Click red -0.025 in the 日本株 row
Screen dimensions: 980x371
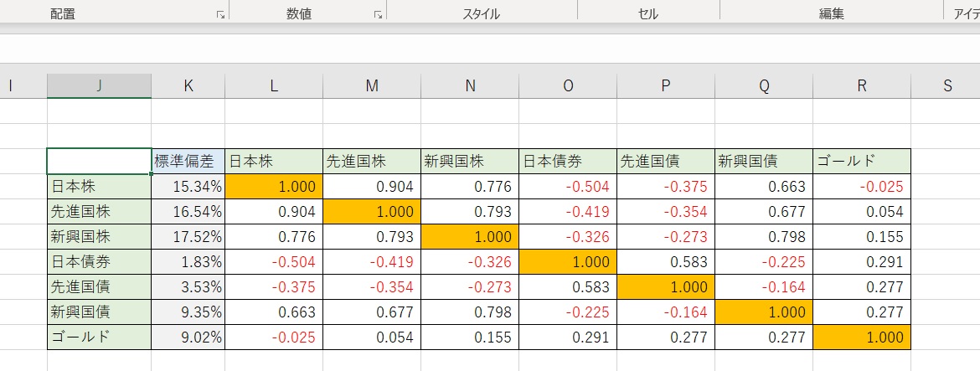pos(862,186)
